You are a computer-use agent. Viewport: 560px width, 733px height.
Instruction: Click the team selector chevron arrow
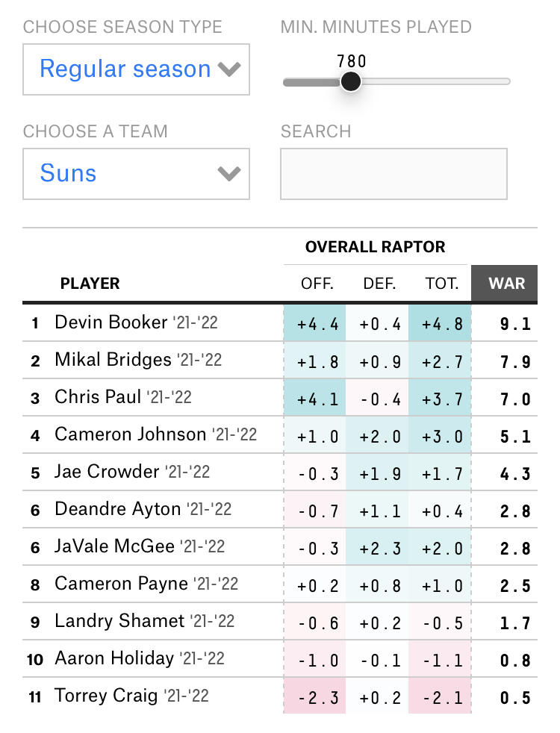(229, 174)
